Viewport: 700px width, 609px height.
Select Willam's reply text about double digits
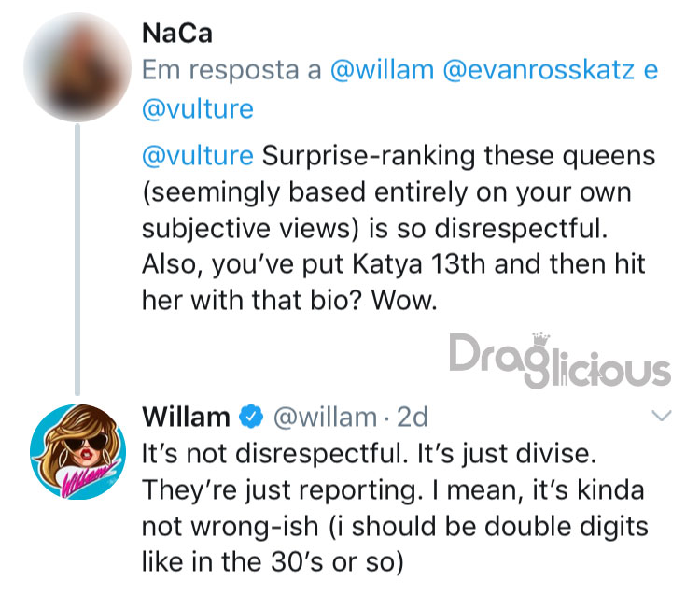click(x=395, y=507)
